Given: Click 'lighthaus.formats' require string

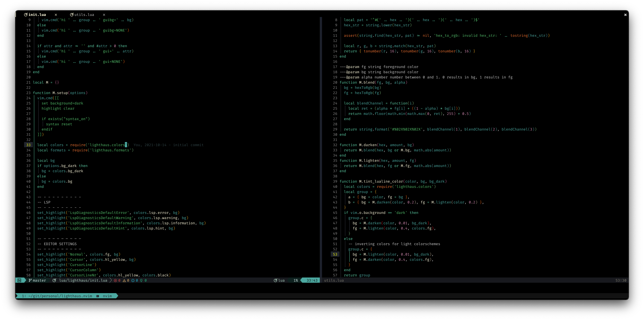Looking at the screenshot, I should pyautogui.click(x=111, y=150).
